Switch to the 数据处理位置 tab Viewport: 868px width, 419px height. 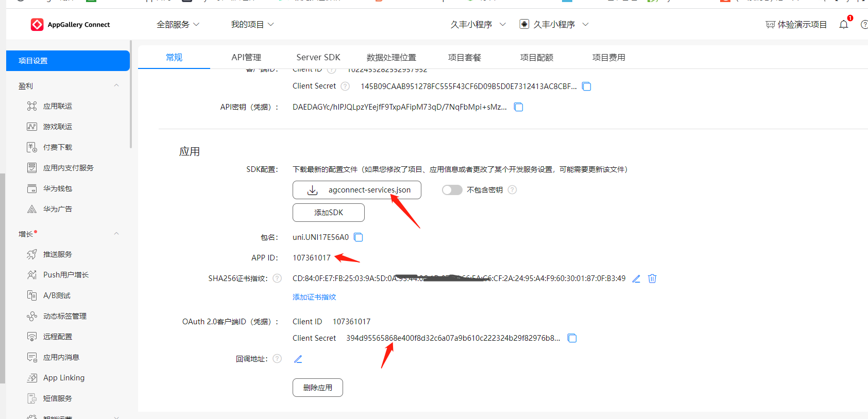click(x=392, y=57)
